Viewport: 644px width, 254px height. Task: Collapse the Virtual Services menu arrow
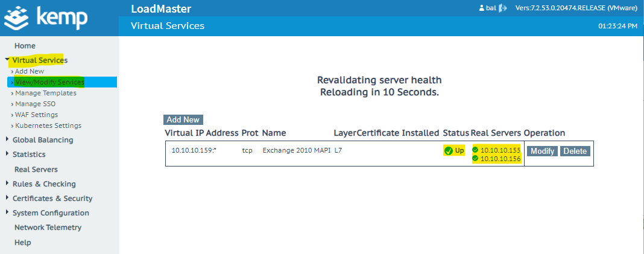[x=7, y=60]
